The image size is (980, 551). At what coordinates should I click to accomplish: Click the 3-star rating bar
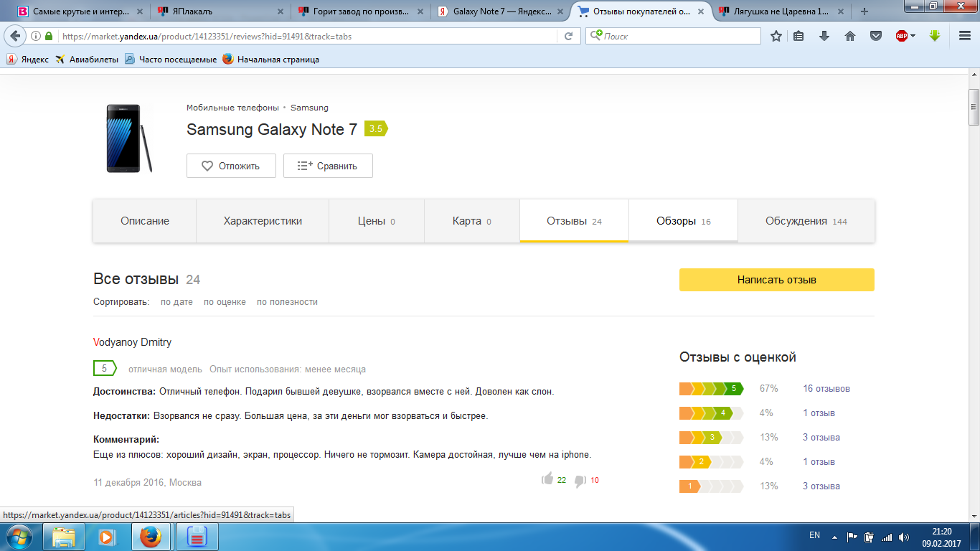(711, 438)
